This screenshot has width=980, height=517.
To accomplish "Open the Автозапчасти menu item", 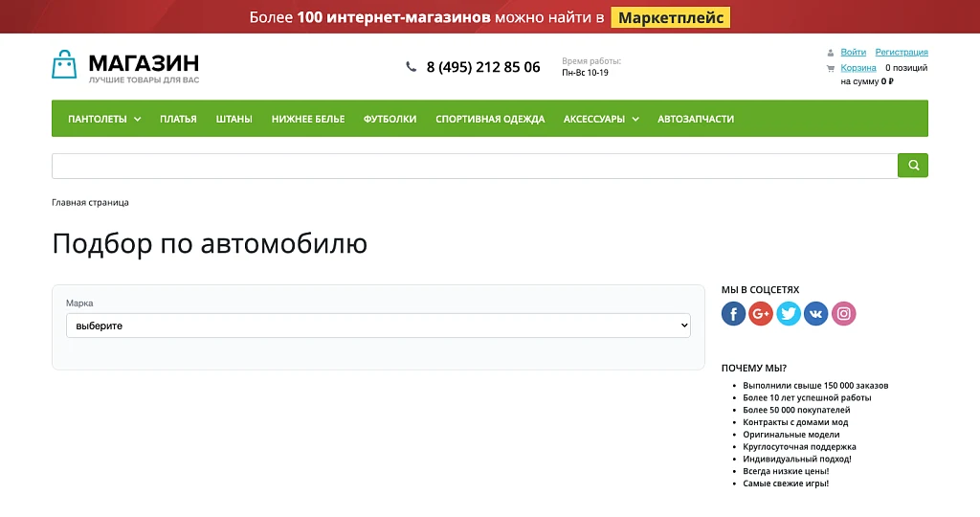I will 696,119.
